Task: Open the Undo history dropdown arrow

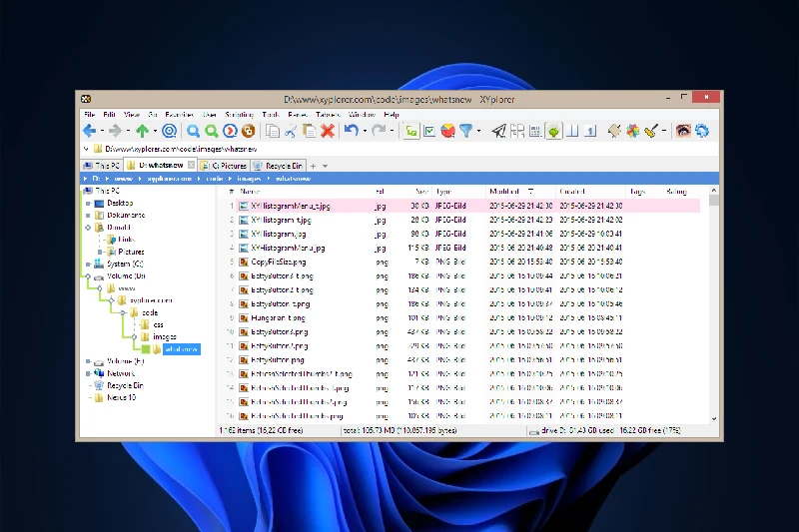Action: tap(365, 132)
